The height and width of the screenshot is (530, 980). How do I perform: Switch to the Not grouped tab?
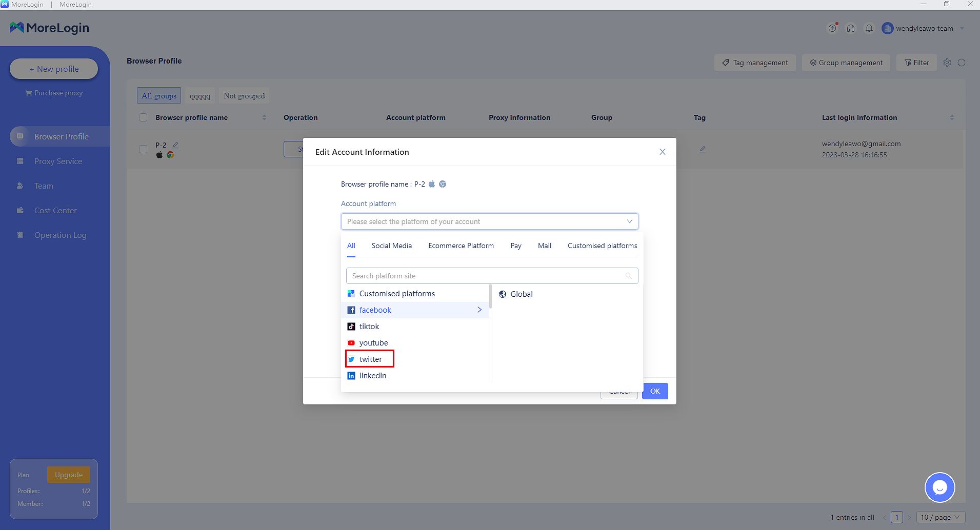tap(244, 95)
